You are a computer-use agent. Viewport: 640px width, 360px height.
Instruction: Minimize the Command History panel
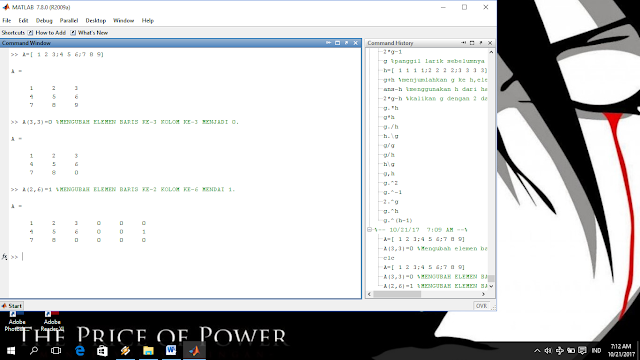click(463, 43)
